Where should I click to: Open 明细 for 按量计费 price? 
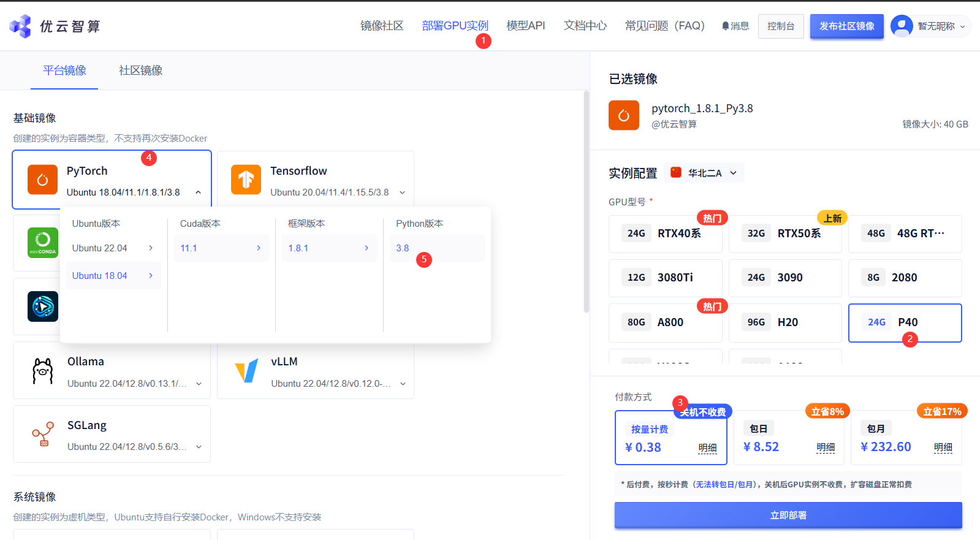708,448
